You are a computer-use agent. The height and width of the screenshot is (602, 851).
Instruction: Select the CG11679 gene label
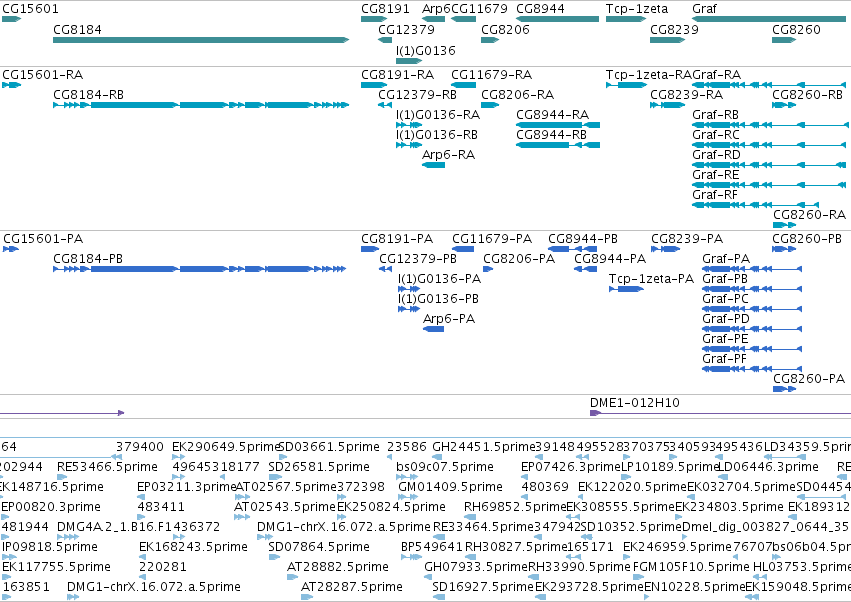click(479, 9)
